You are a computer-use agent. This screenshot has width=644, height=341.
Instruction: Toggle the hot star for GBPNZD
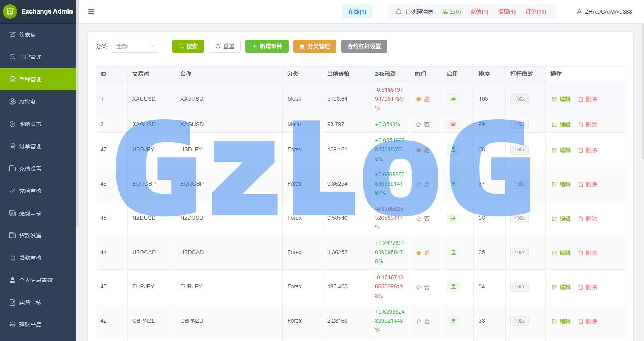[x=419, y=321]
